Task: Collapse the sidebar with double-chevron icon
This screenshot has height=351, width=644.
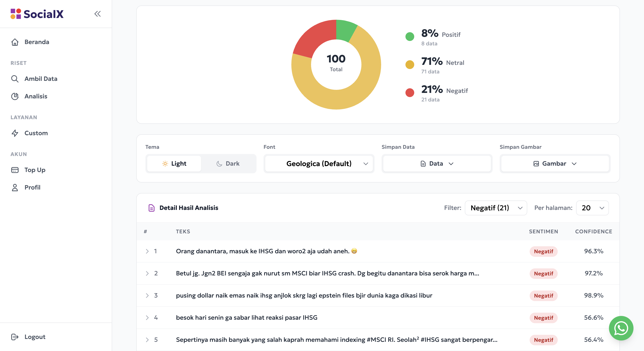Action: (97, 14)
